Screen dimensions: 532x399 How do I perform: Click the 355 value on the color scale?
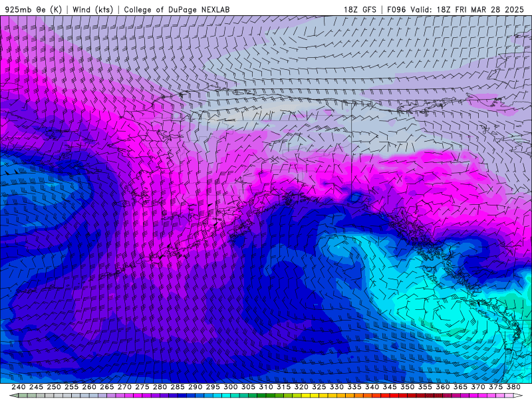(425, 387)
